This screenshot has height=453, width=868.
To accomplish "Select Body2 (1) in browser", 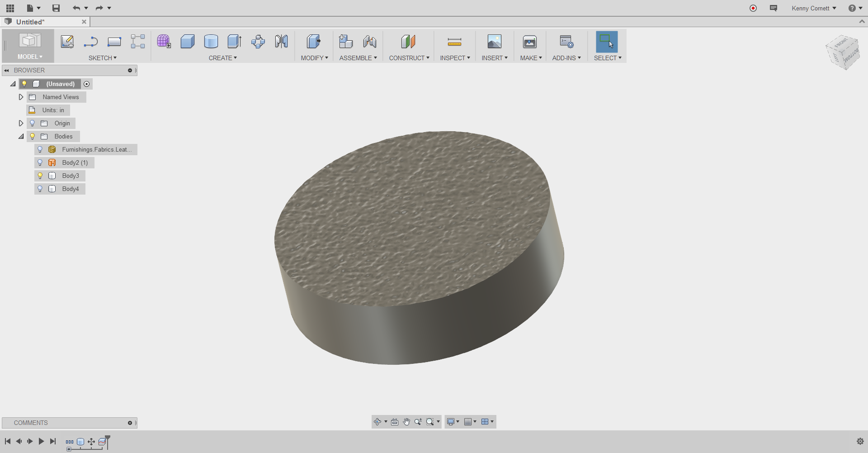I will pos(75,162).
